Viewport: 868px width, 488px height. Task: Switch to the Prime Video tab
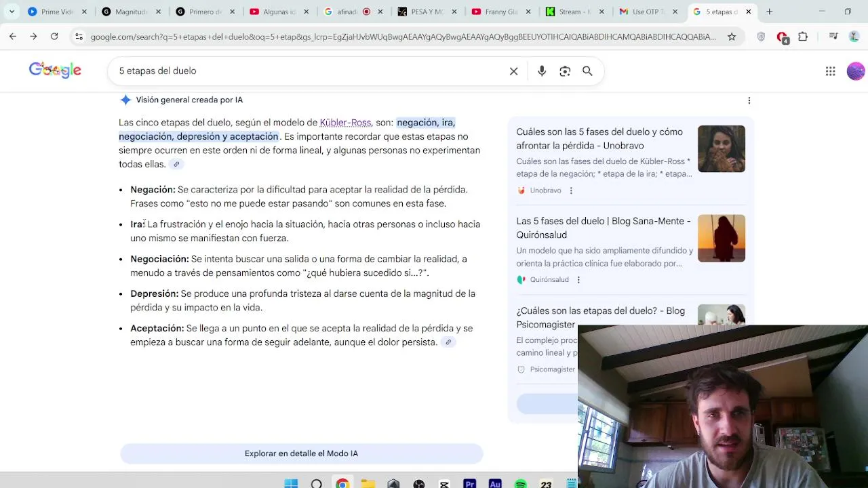58,12
